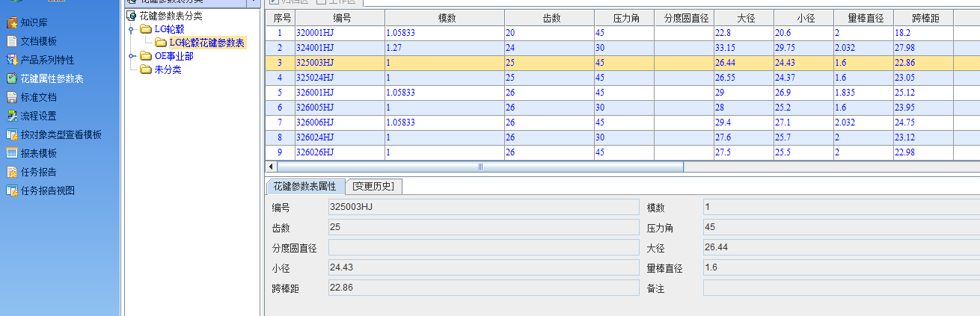Click the empty 备注 field
The height and width of the screenshot is (316, 980).
842,288
